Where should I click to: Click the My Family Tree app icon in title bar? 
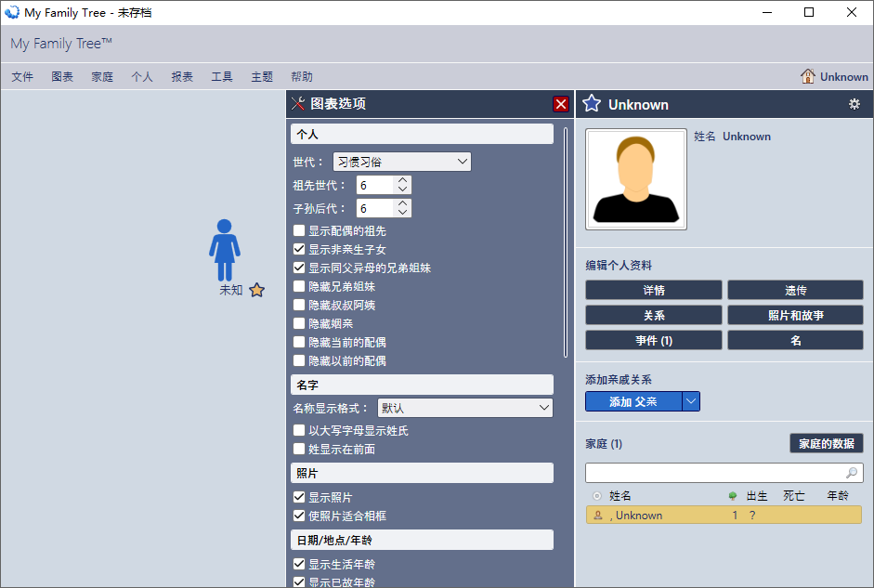coord(12,12)
